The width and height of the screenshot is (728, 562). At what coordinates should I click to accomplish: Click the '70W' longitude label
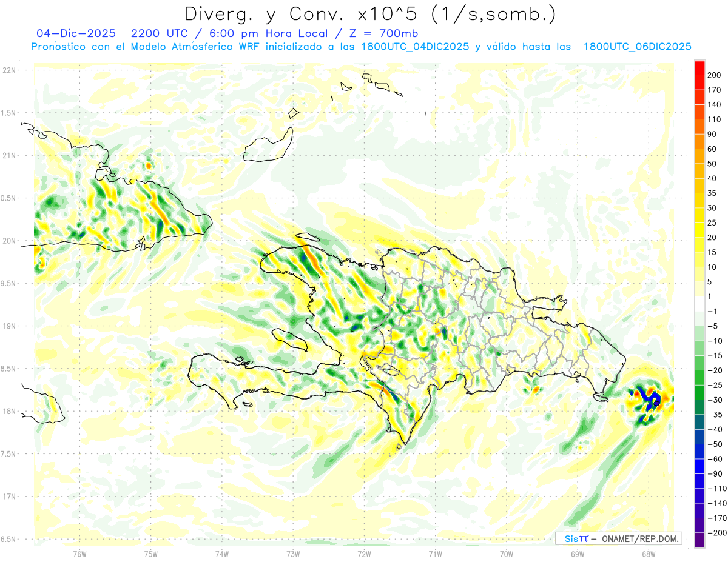[507, 554]
